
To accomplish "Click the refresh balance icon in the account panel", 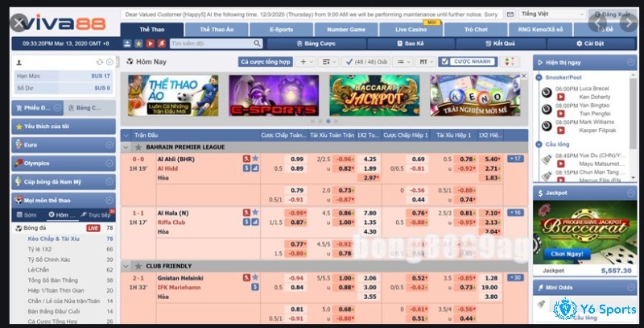I will pyautogui.click(x=99, y=62).
